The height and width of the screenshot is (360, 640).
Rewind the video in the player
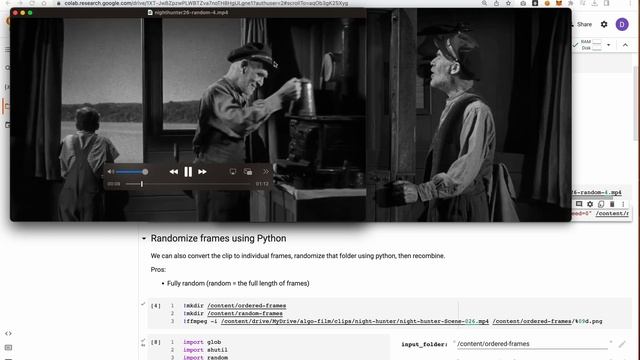click(x=173, y=172)
